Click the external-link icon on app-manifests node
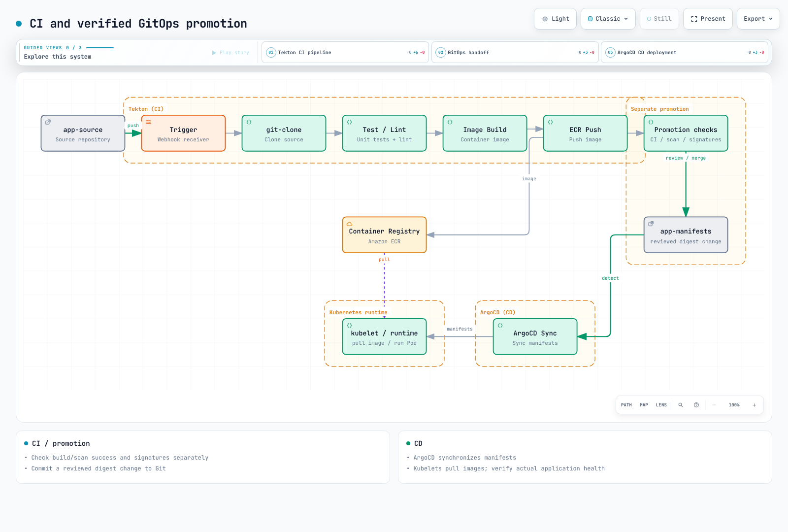788x532 pixels. (651, 224)
